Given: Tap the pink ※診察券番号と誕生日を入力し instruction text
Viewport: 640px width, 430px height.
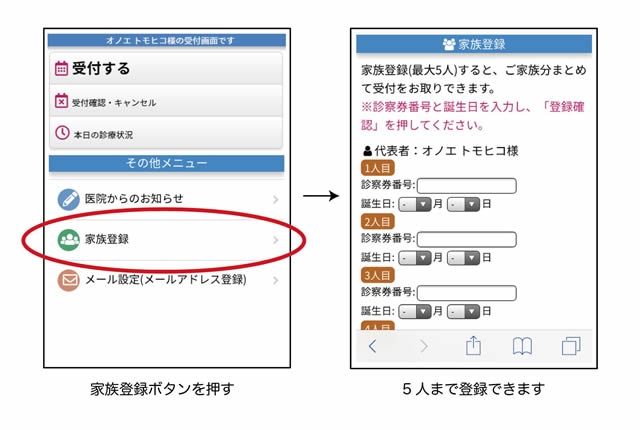Looking at the screenshot, I should (473, 116).
